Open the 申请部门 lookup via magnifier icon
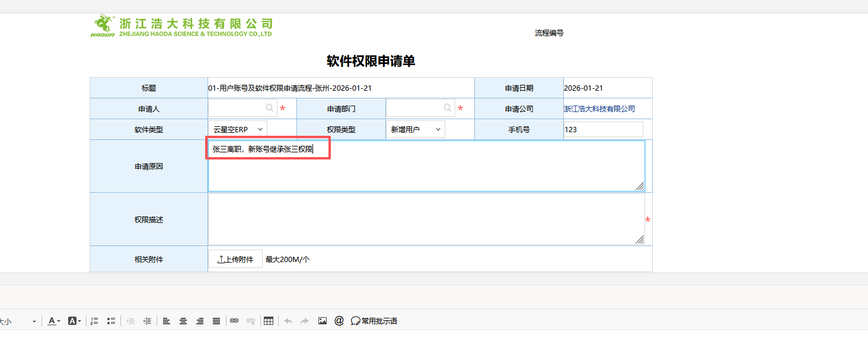868x351 pixels. [448, 108]
